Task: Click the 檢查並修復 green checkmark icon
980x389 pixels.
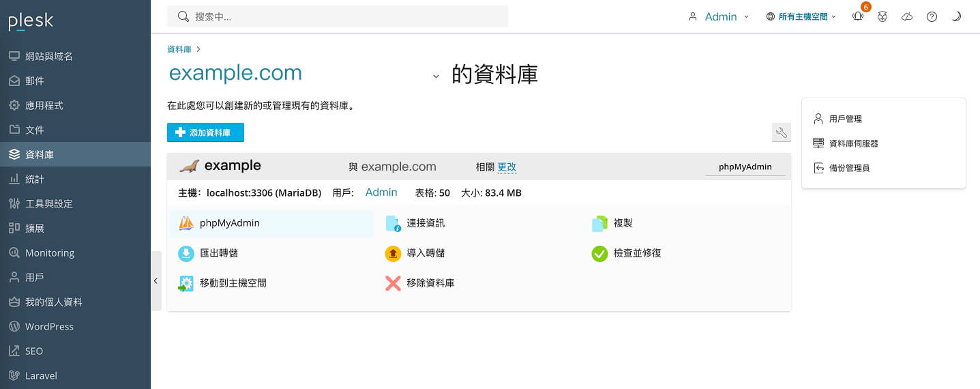Action: click(x=599, y=253)
